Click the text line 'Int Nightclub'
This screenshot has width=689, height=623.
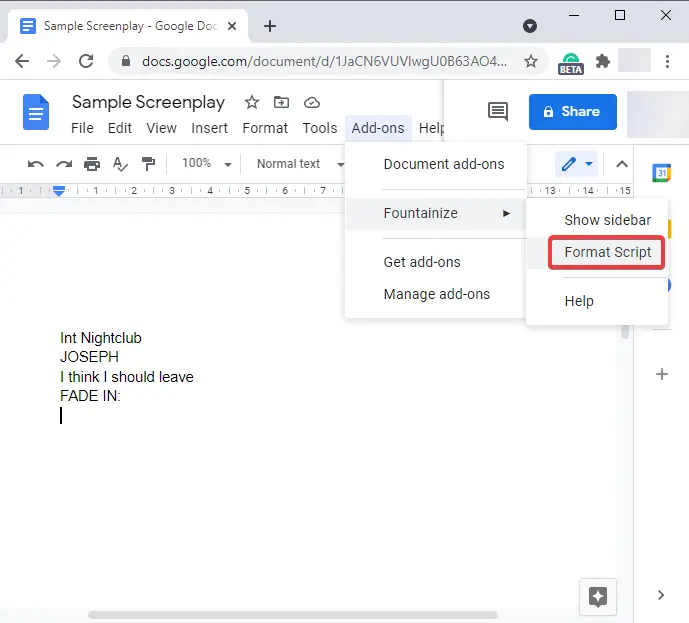click(x=101, y=338)
